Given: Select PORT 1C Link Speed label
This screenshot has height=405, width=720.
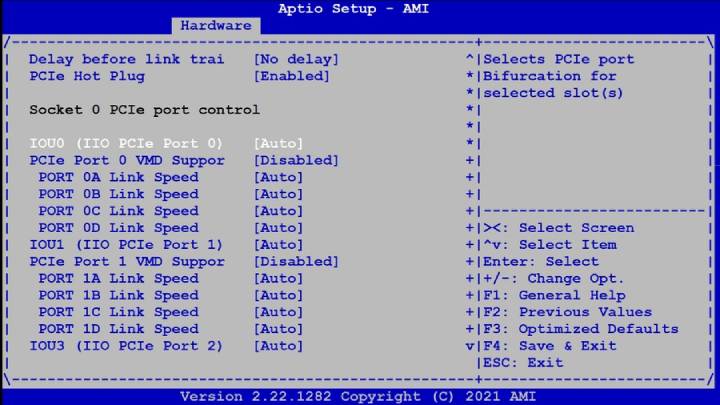Looking at the screenshot, I should pyautogui.click(x=118, y=312).
